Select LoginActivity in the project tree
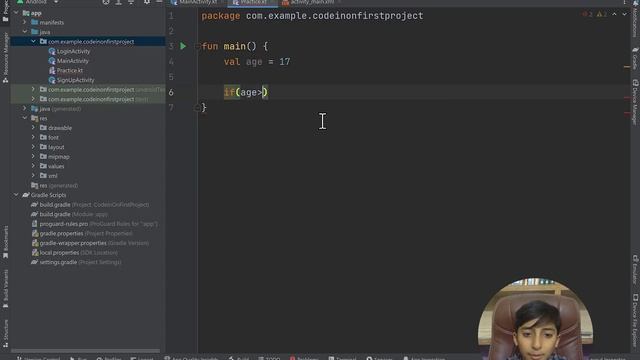Image resolution: width=640 pixels, height=360 pixels. tap(69, 51)
